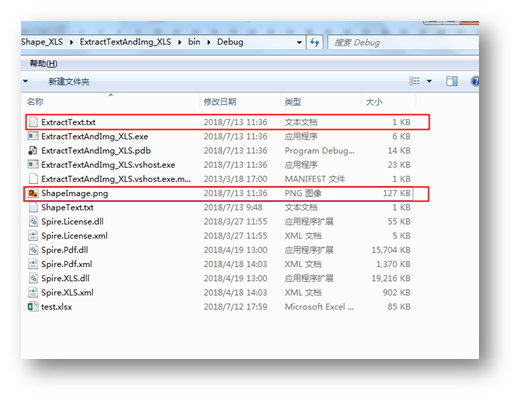Image resolution: width=521 pixels, height=401 pixels.
Task: Click the Spire.License.dll file icon
Action: pos(33,222)
